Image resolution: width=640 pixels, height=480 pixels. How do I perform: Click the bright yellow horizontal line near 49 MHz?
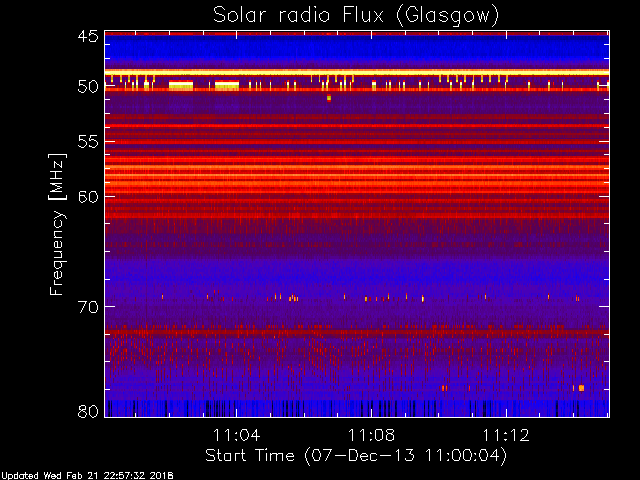(357, 73)
